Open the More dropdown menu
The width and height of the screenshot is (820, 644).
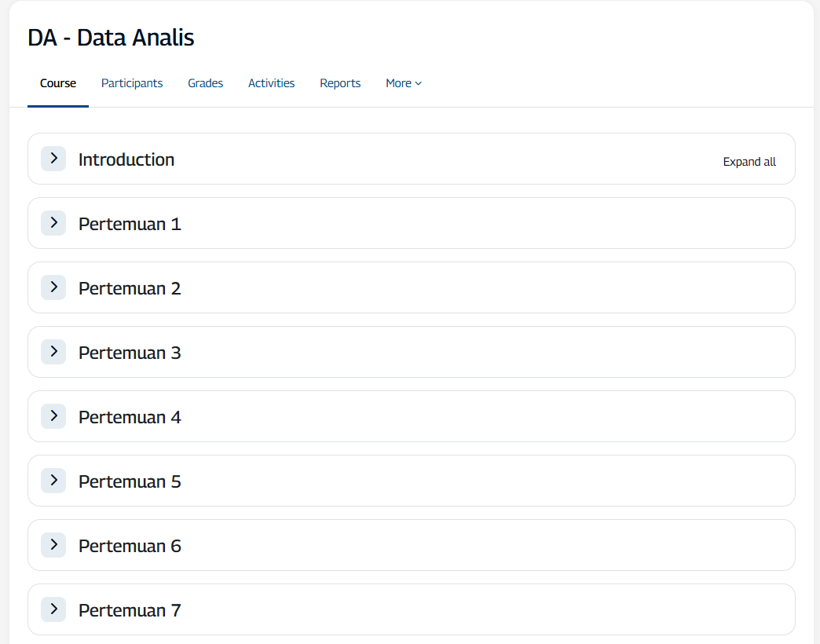tap(404, 83)
